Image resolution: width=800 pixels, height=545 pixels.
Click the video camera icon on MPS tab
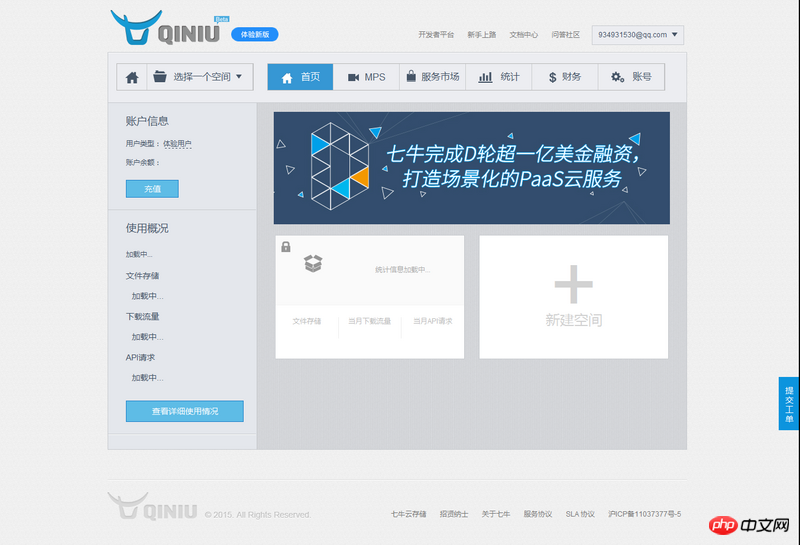(353, 77)
